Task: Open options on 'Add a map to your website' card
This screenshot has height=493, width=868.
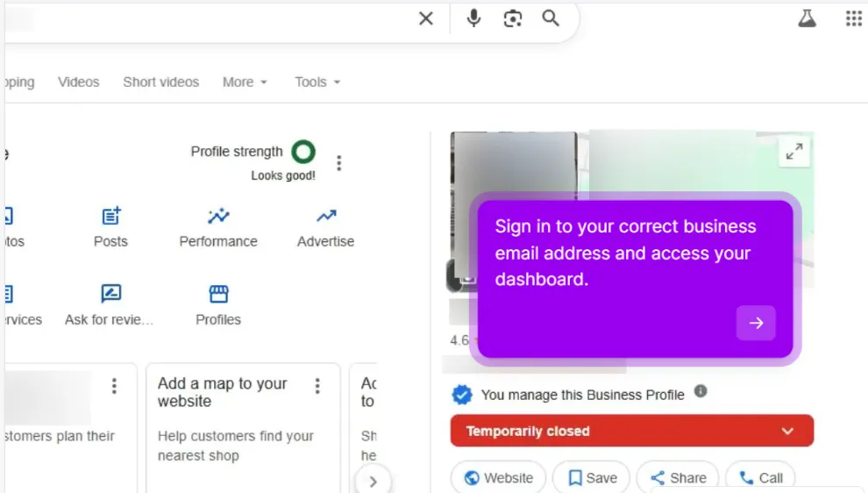Action: 317,385
